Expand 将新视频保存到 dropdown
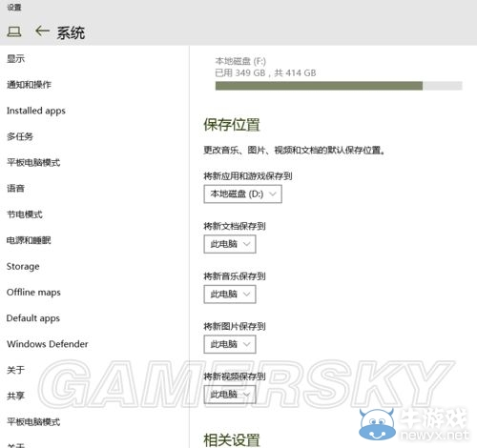This screenshot has width=477, height=448. [x=230, y=395]
